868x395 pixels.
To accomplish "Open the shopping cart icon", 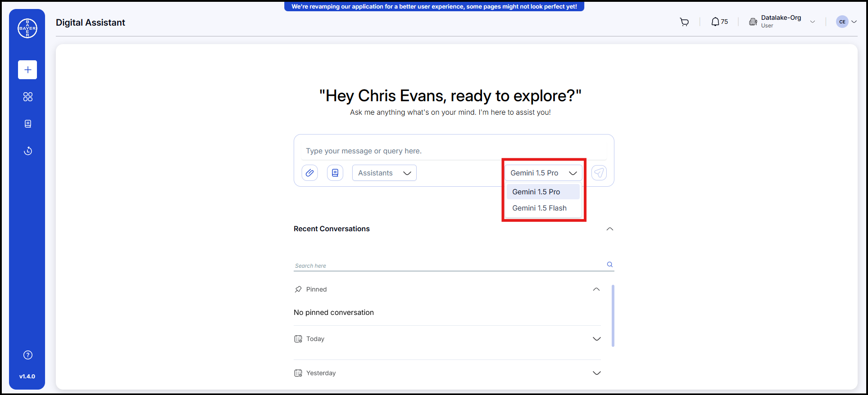I will click(684, 22).
